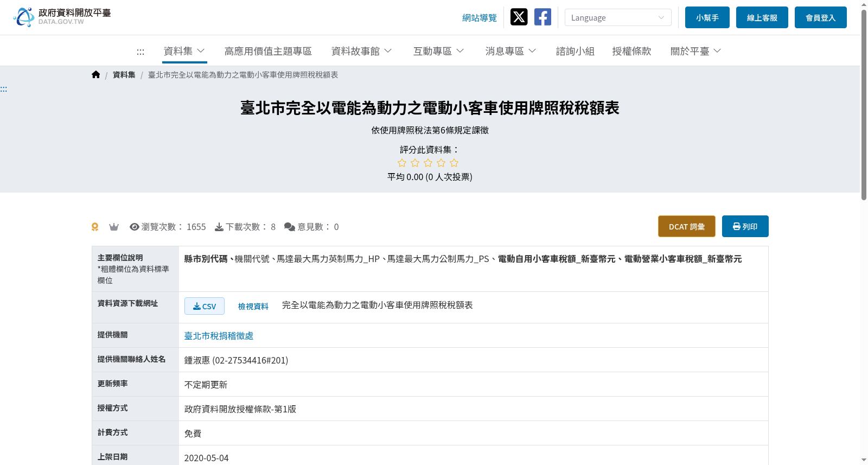Click the scrollbar's down arrow
Image resolution: width=868 pixels, height=465 pixels.
[864, 460]
